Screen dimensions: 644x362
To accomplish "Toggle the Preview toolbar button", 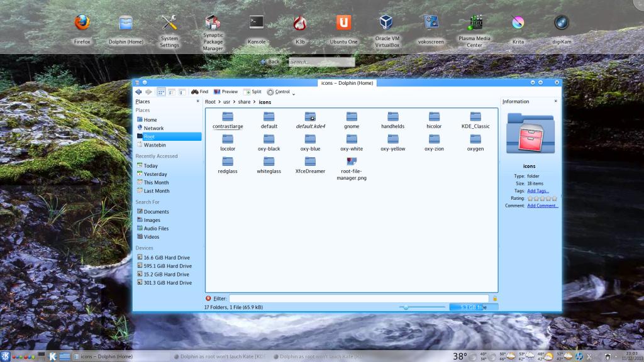I will point(226,92).
